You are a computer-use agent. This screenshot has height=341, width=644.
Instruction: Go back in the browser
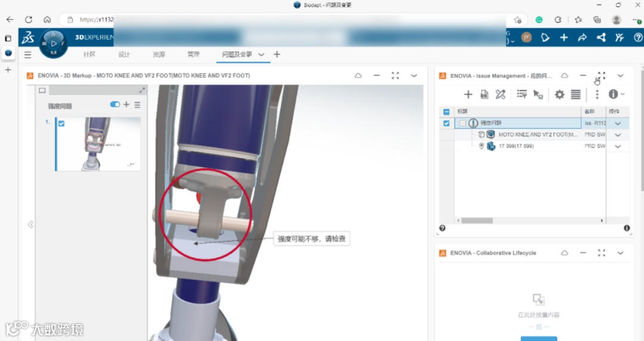(x=10, y=19)
